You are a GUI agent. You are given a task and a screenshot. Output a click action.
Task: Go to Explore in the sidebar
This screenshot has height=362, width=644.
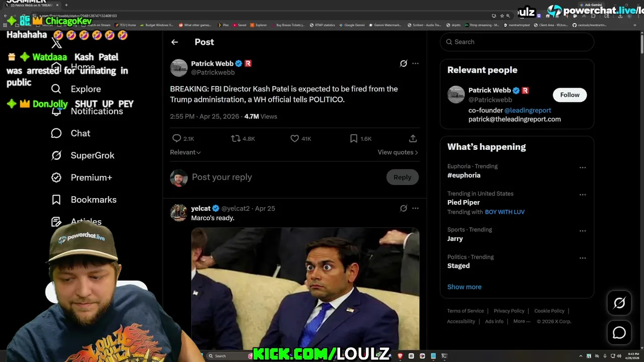point(76,89)
